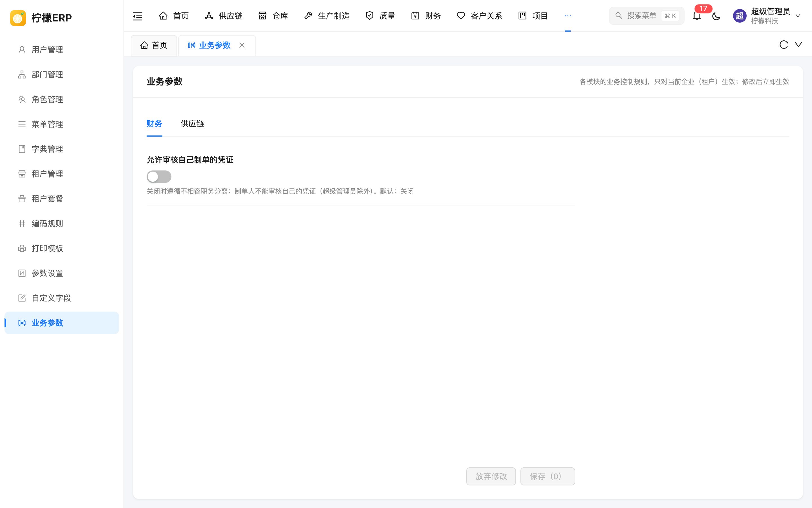Open 角色管理 in the sidebar
The image size is (812, 508).
(x=62, y=99)
